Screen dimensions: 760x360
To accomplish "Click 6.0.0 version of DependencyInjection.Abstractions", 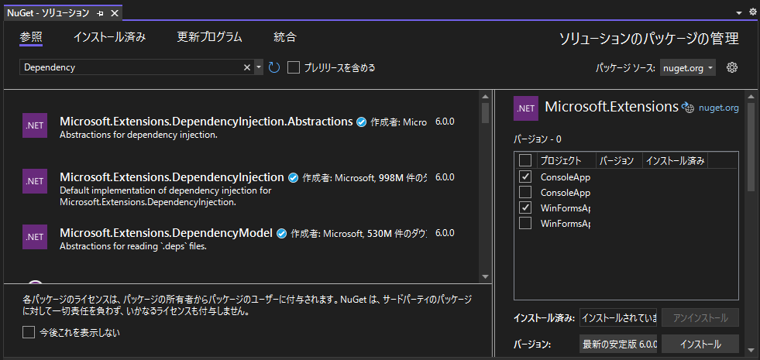I will click(444, 121).
